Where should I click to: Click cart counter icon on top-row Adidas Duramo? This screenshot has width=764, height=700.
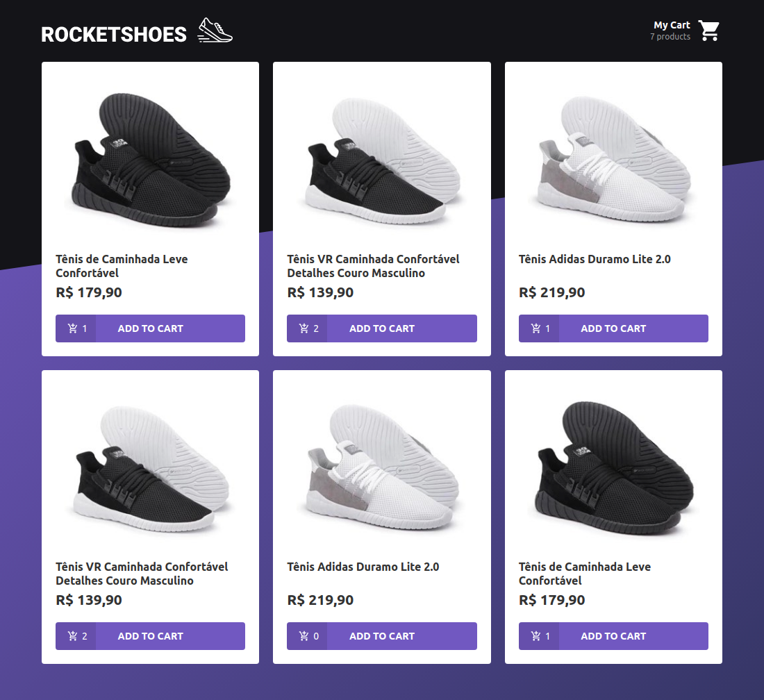click(535, 328)
